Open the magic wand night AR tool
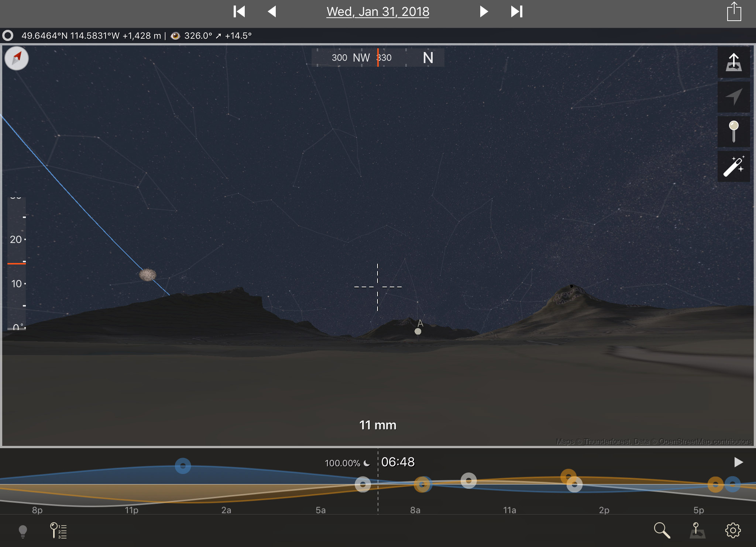 point(733,166)
